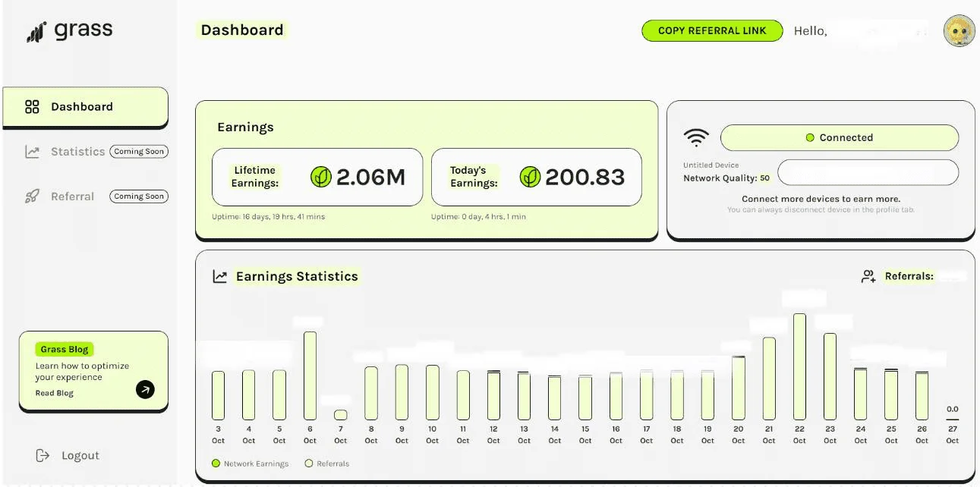Click the Lifetime Earnings leaf token icon
Screen dimensions: 980x487
[x=321, y=178]
